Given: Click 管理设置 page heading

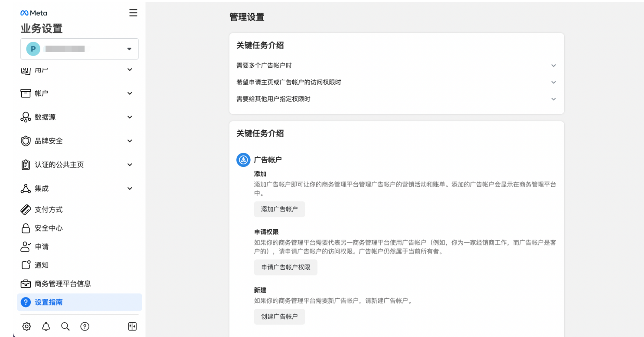Looking at the screenshot, I should pos(247,17).
